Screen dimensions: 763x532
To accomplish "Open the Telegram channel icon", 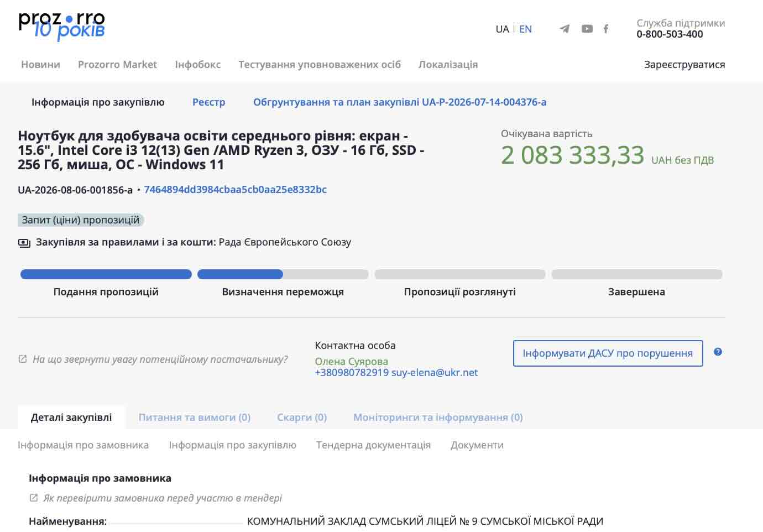I will (565, 29).
